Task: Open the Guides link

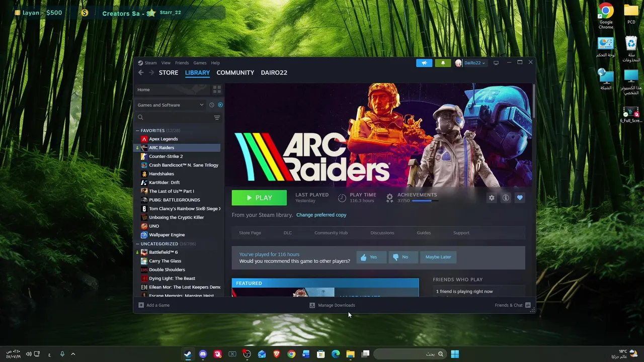Action: pyautogui.click(x=424, y=233)
